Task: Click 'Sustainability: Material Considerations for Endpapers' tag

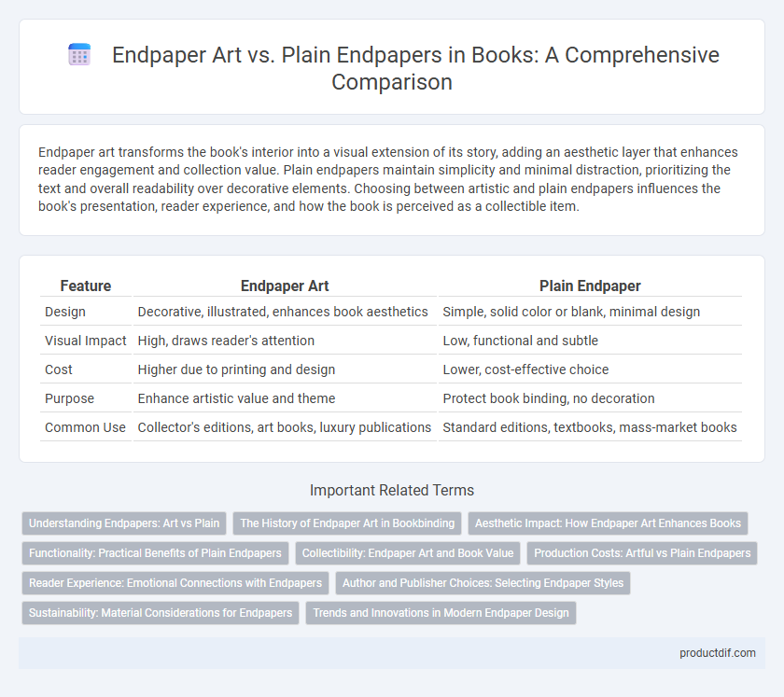Action: [x=160, y=613]
